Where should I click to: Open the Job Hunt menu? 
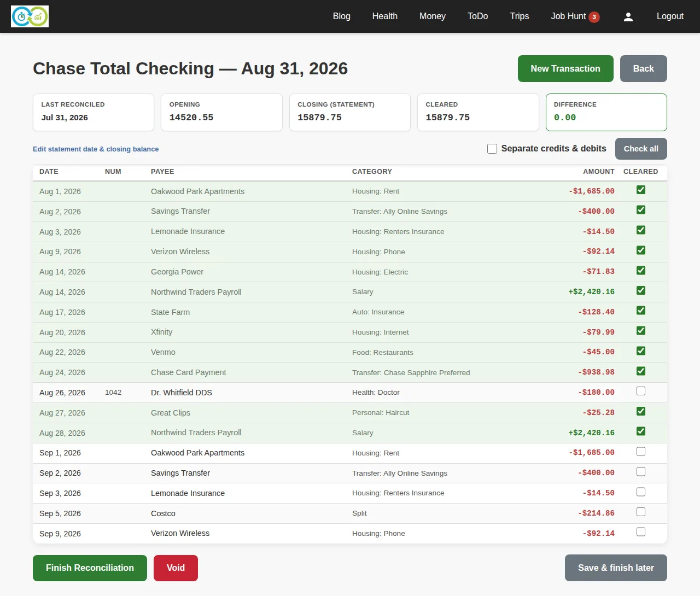pyautogui.click(x=568, y=16)
